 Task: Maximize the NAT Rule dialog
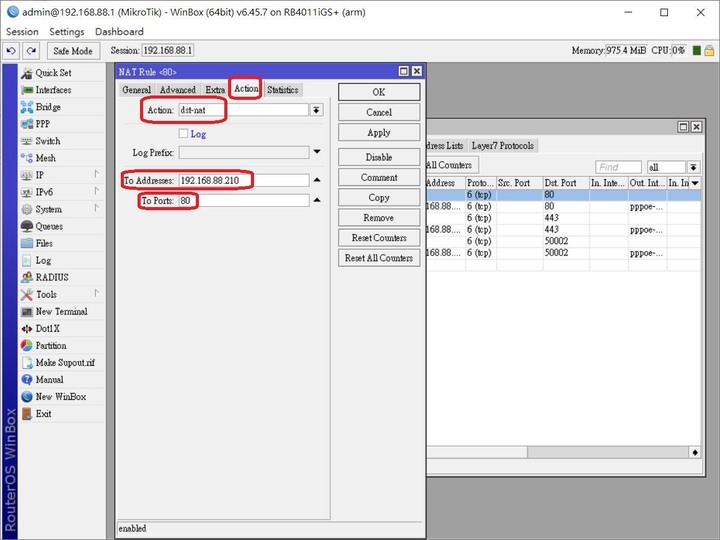403,71
